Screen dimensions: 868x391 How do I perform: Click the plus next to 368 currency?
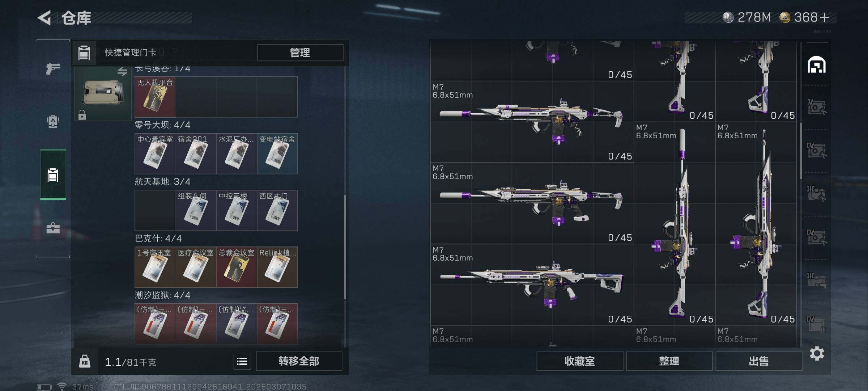coord(825,17)
